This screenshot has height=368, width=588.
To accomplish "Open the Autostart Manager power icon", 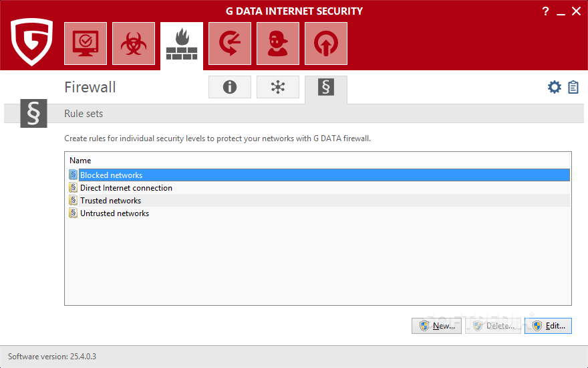I will click(x=326, y=43).
